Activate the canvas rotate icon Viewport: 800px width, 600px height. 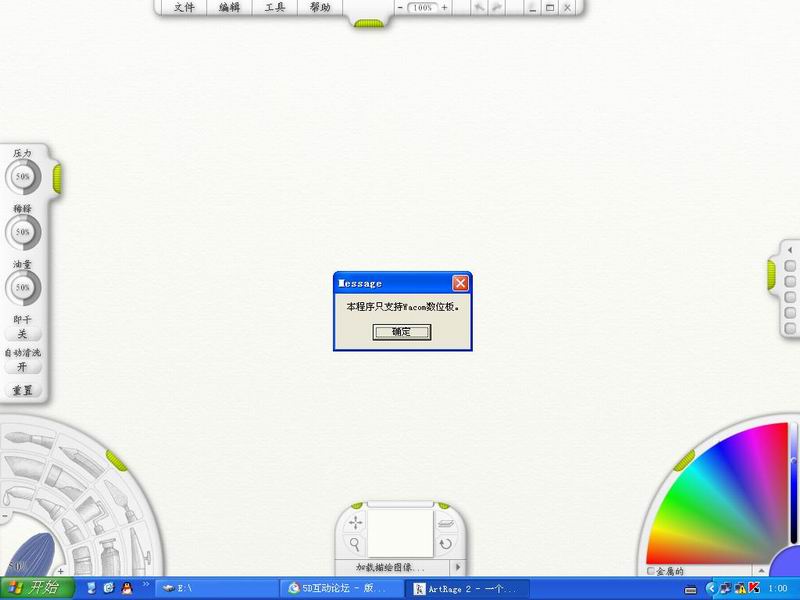click(445, 544)
